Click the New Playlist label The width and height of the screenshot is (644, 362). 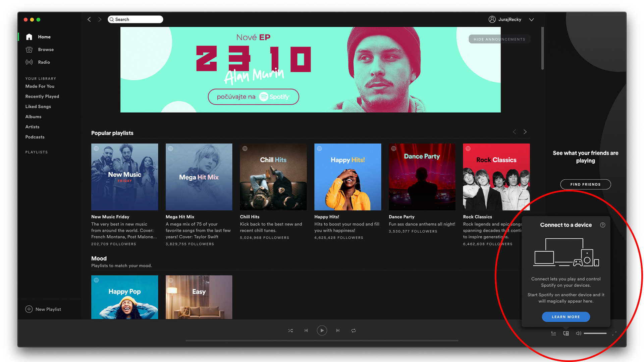point(48,309)
